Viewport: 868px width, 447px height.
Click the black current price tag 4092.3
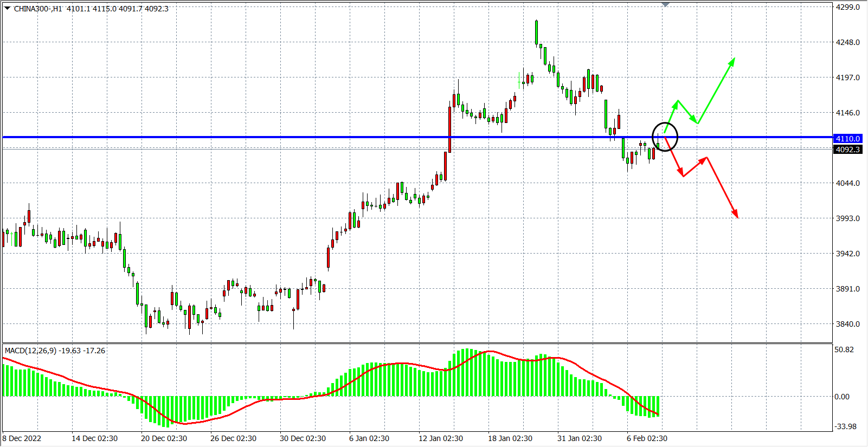tap(847, 150)
